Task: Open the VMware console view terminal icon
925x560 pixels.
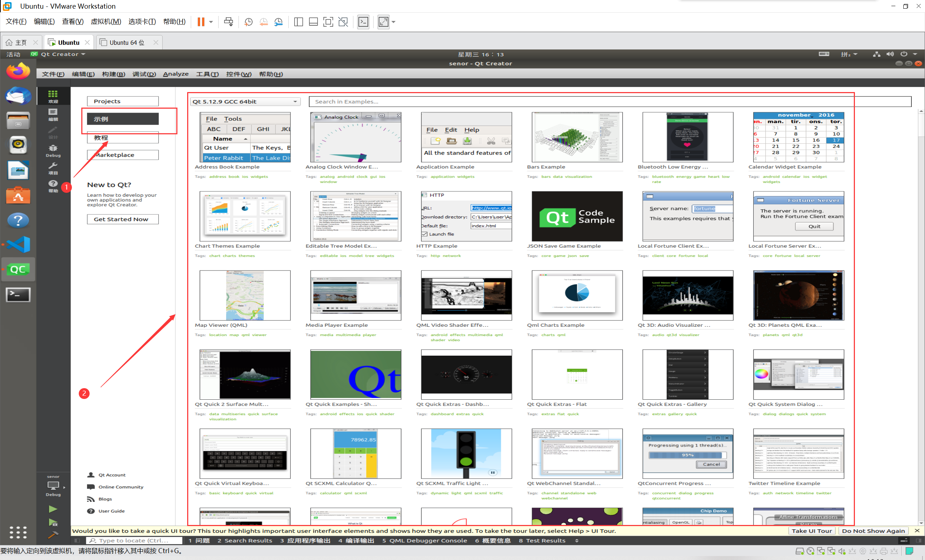Action: (x=363, y=22)
